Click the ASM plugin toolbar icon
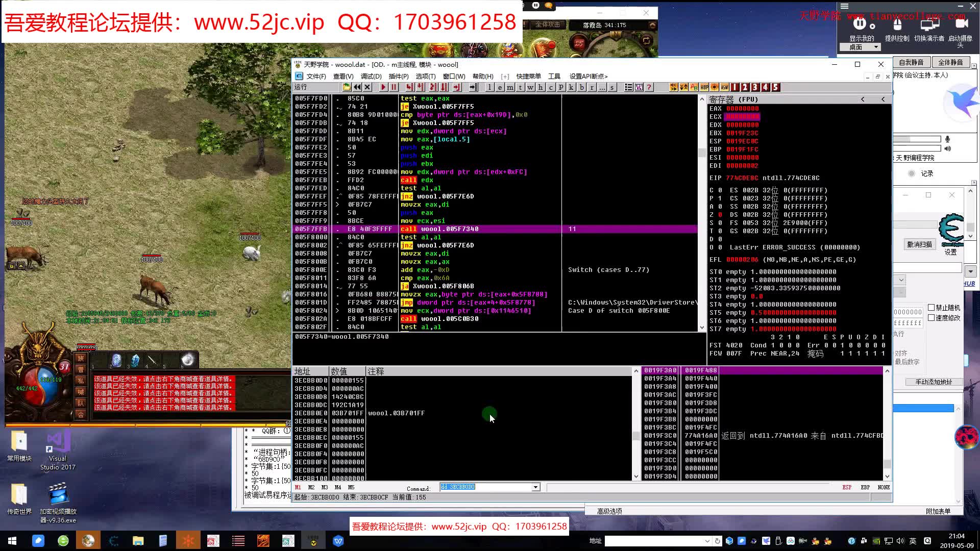The width and height of the screenshot is (980, 551). pos(725,87)
